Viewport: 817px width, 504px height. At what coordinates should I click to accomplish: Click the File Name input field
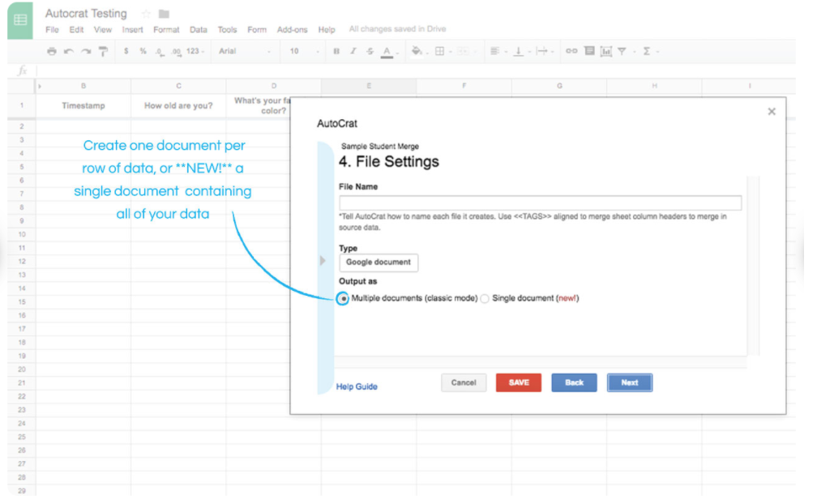(x=540, y=203)
